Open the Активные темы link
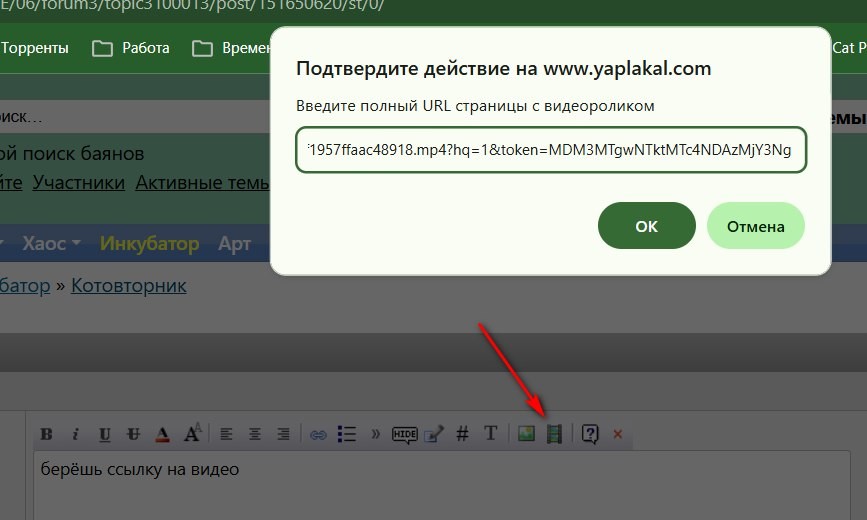 point(202,183)
